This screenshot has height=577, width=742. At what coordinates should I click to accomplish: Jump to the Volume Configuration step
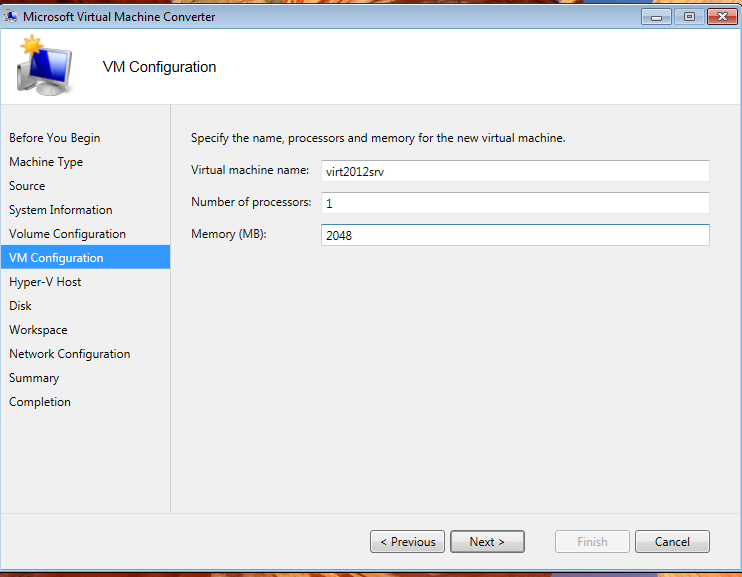pyautogui.click(x=67, y=234)
